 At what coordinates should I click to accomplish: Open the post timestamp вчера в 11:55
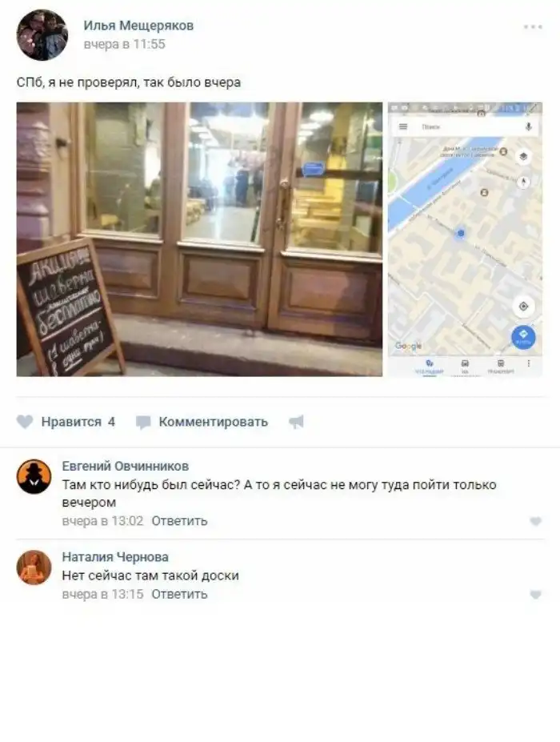coord(124,45)
